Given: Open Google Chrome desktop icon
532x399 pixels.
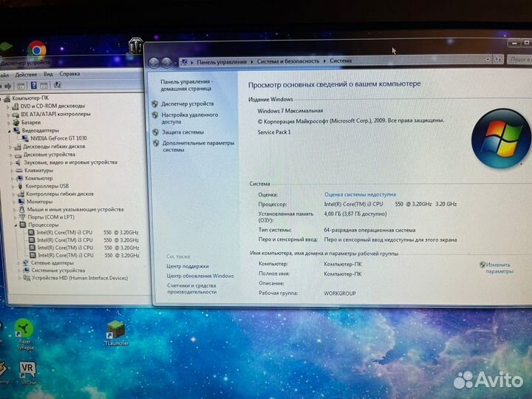Looking at the screenshot, I should (37, 50).
